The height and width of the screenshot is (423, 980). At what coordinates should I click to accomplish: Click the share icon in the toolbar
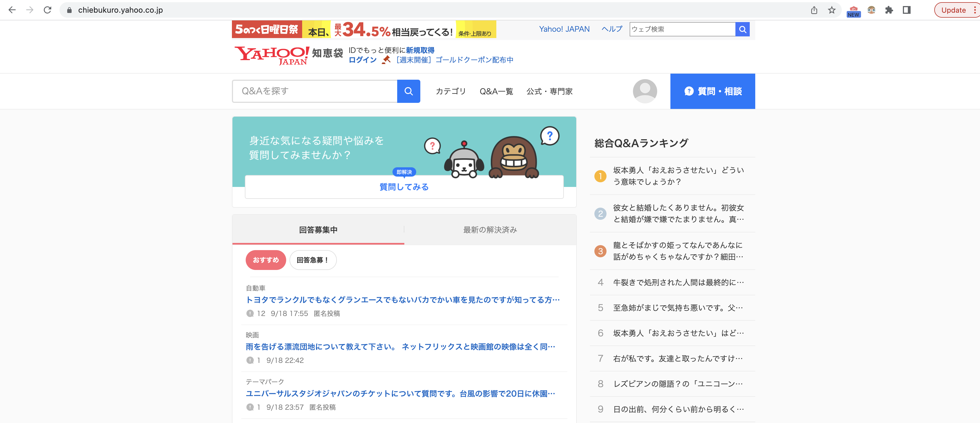tap(814, 10)
